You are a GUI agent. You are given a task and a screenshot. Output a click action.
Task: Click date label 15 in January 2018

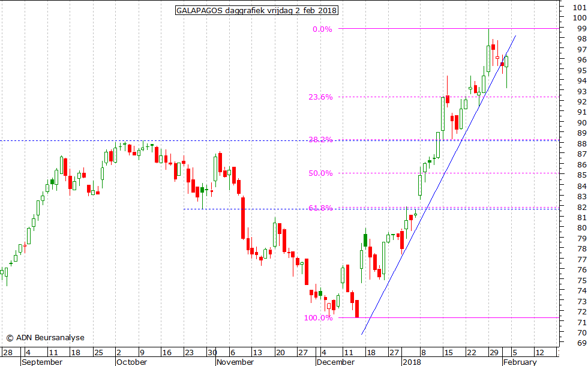pyautogui.click(x=448, y=353)
